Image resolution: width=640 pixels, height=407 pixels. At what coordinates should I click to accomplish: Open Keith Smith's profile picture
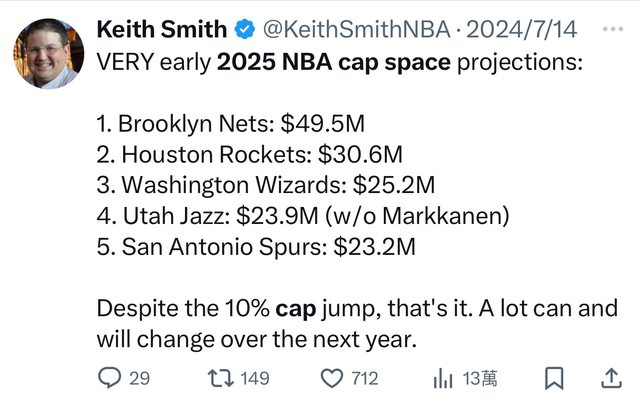coord(47,54)
